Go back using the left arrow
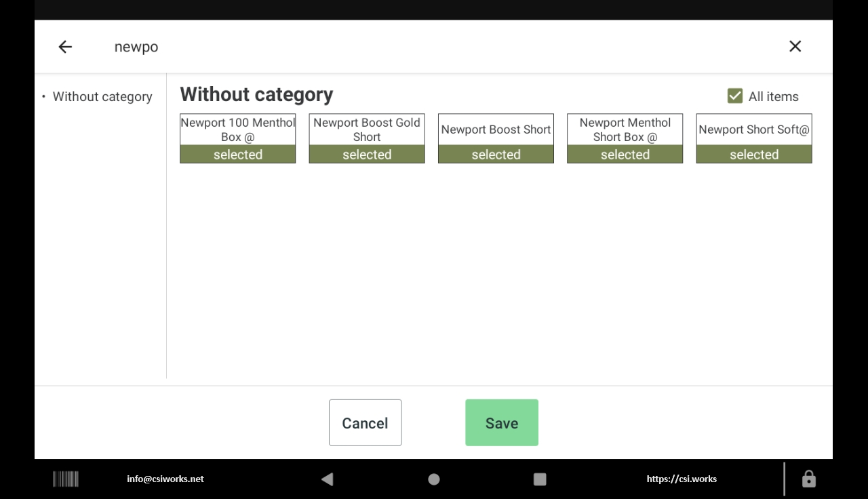The width and height of the screenshot is (868, 499). [x=65, y=47]
